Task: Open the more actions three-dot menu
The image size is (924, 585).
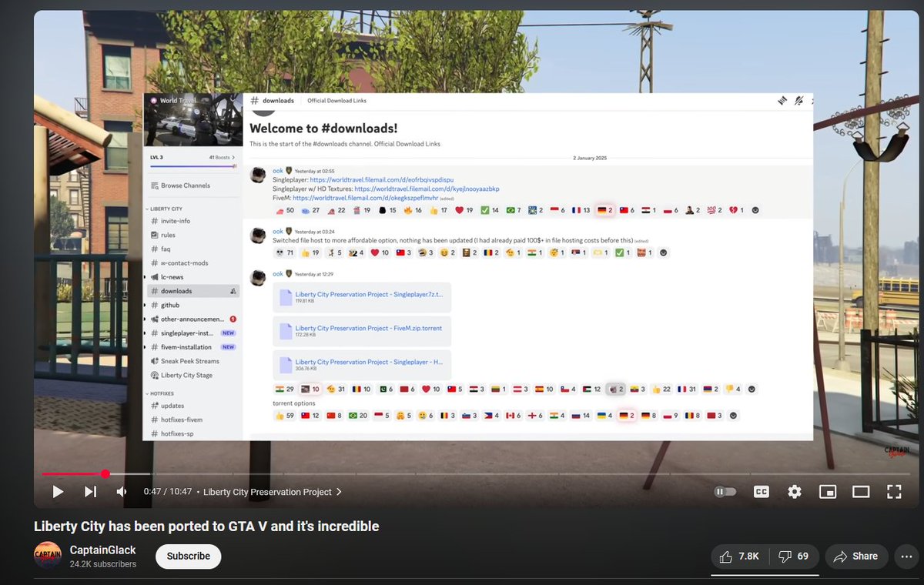Action: pyautogui.click(x=906, y=556)
